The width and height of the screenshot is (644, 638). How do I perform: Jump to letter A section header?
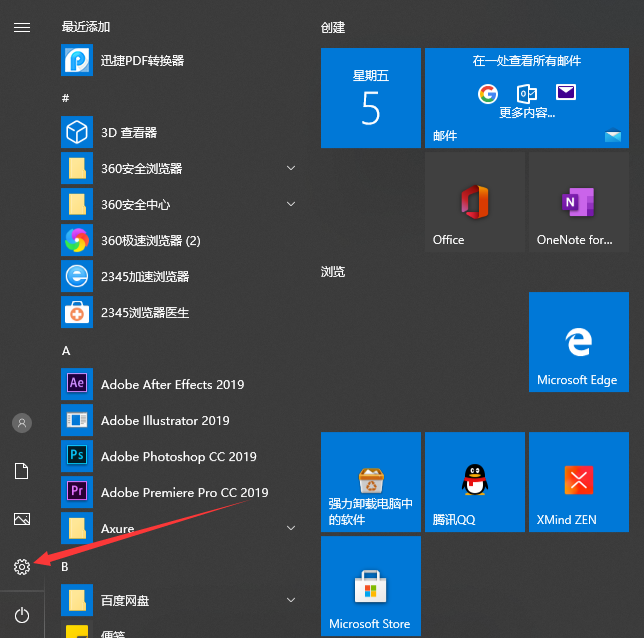coord(66,351)
